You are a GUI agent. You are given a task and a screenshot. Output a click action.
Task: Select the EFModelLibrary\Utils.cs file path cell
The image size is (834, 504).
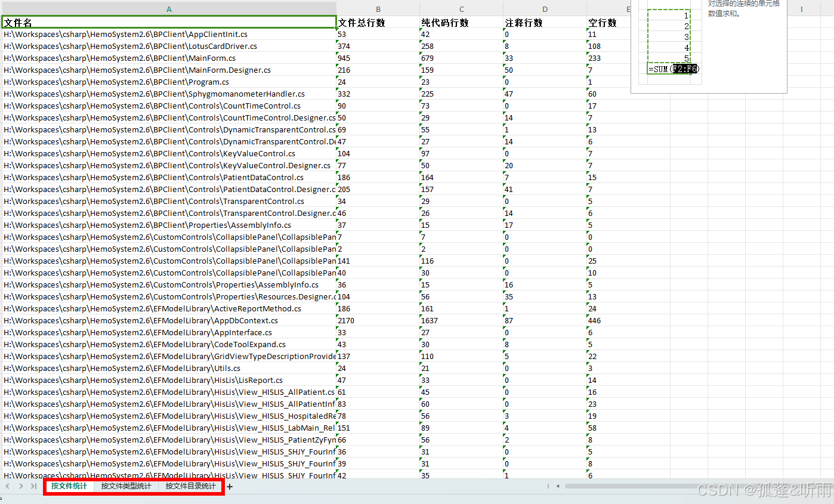(169, 369)
